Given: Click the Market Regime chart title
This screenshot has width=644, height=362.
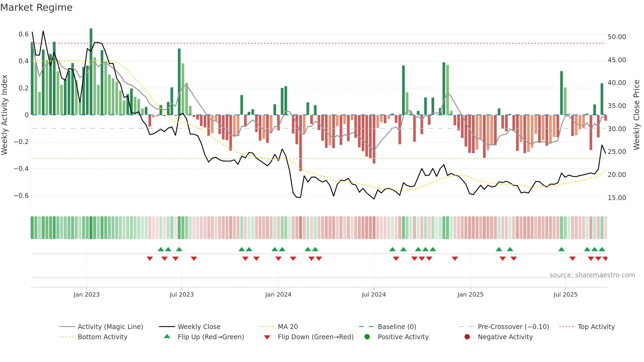Looking at the screenshot, I should tap(36, 8).
